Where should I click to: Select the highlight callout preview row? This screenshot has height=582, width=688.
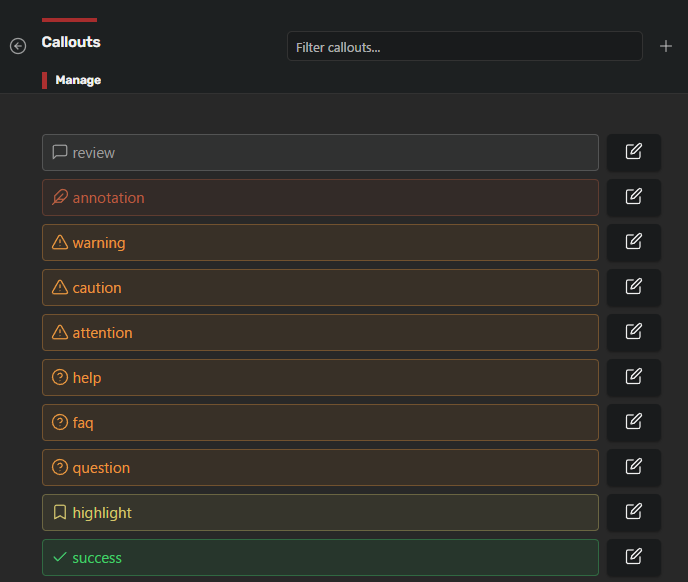(320, 512)
